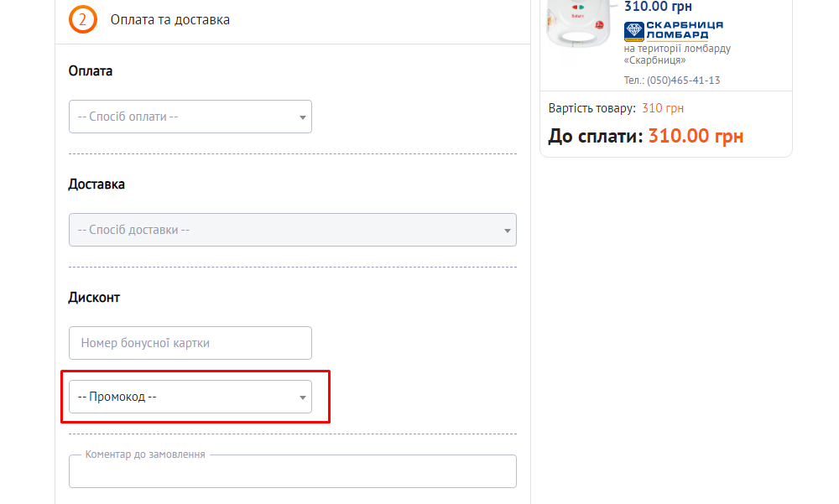Open the Спосіб оплати payment dropdown
This screenshot has width=839, height=504.
coord(185,117)
